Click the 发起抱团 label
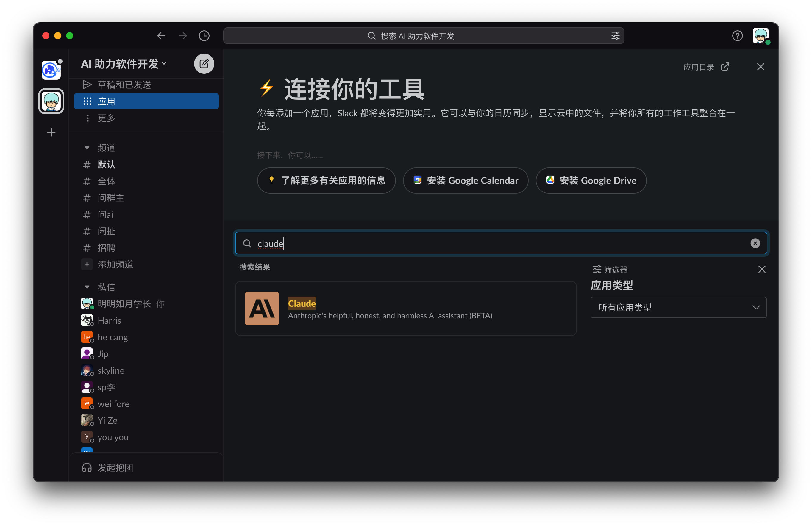 (x=115, y=467)
